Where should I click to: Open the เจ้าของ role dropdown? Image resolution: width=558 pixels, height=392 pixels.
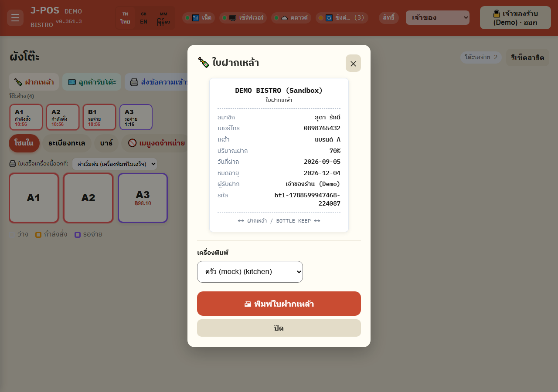[438, 18]
